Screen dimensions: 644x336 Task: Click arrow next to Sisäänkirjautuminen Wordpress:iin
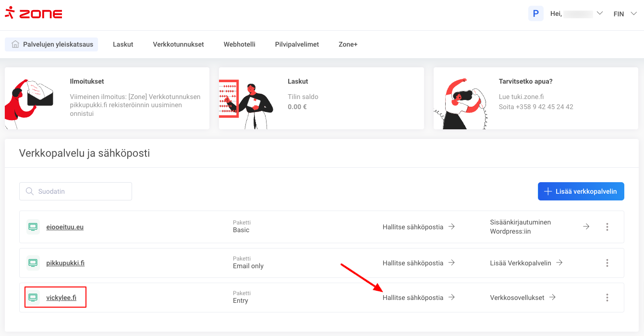point(586,226)
